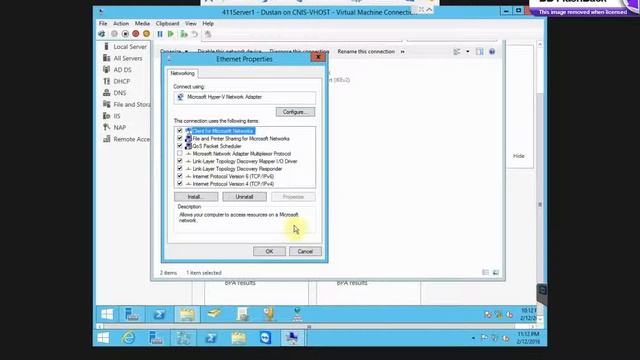Open the Clipboard menu
This screenshot has width=640, height=360.
[x=167, y=24]
